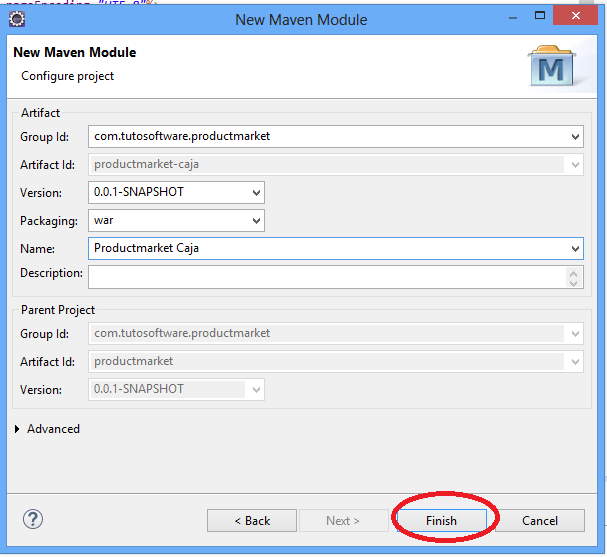Click the Description scroll down arrow
Viewport: 607px width, 557px height.
[573, 283]
